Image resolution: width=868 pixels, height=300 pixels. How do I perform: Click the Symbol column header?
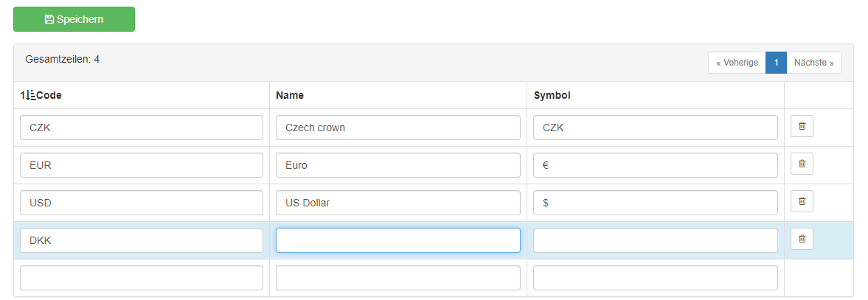coord(552,95)
